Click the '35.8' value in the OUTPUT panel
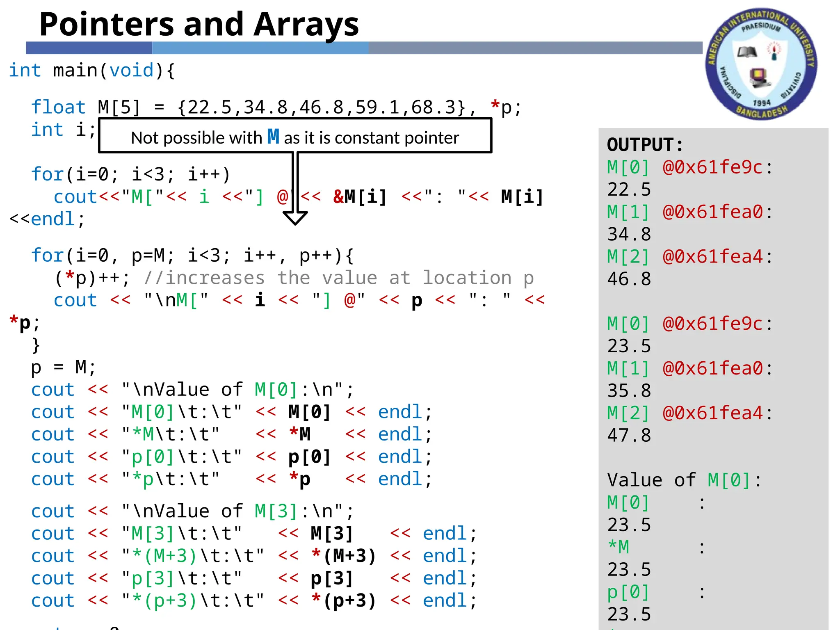This screenshot has height=630, width=840. pos(629,390)
